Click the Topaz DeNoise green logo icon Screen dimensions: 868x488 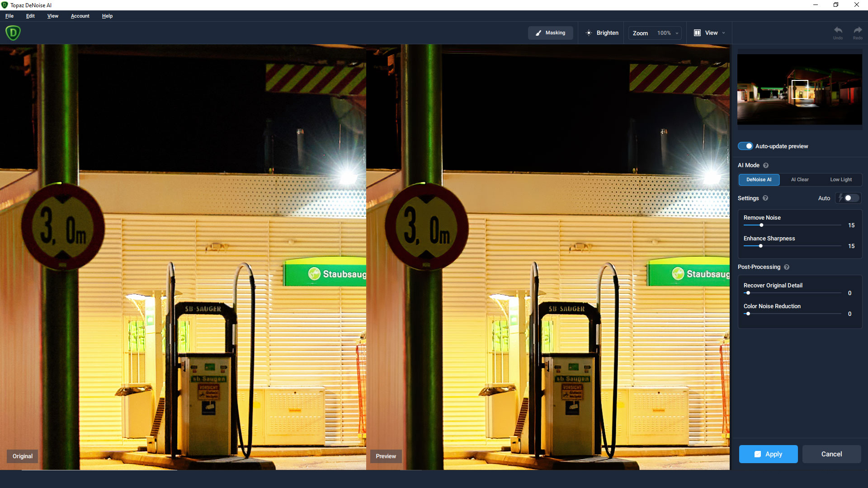click(13, 33)
